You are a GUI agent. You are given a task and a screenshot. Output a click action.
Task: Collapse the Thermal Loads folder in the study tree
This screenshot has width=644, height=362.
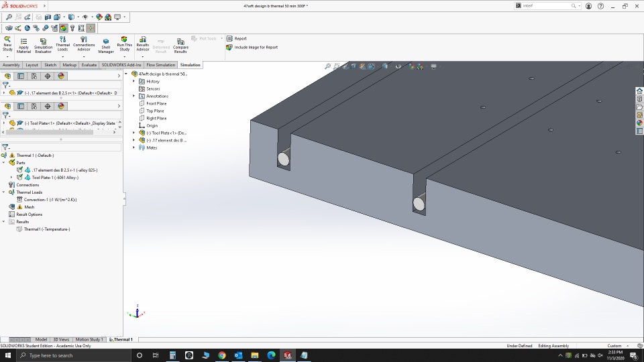click(4, 192)
